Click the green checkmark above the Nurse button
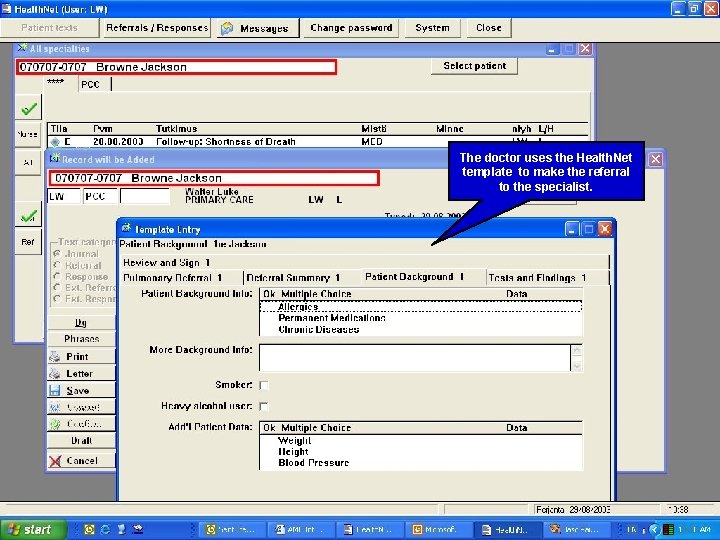Viewport: 720px width, 540px height. 29,108
